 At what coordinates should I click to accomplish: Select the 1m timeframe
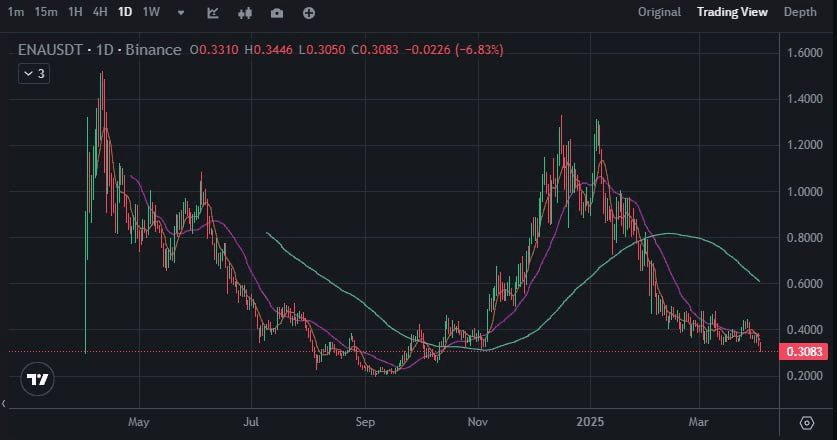tap(16, 12)
